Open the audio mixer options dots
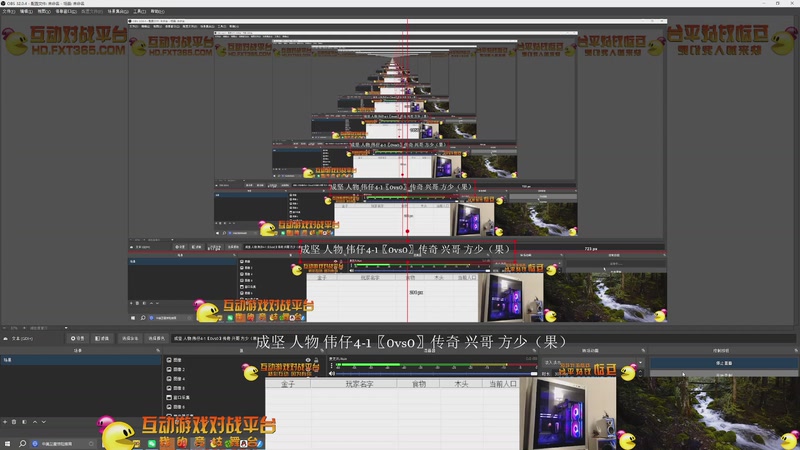The width and height of the screenshot is (800, 450). (x=332, y=365)
